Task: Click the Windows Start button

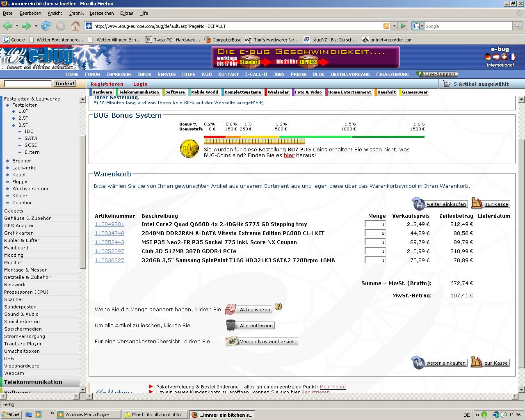Action: coord(11,415)
